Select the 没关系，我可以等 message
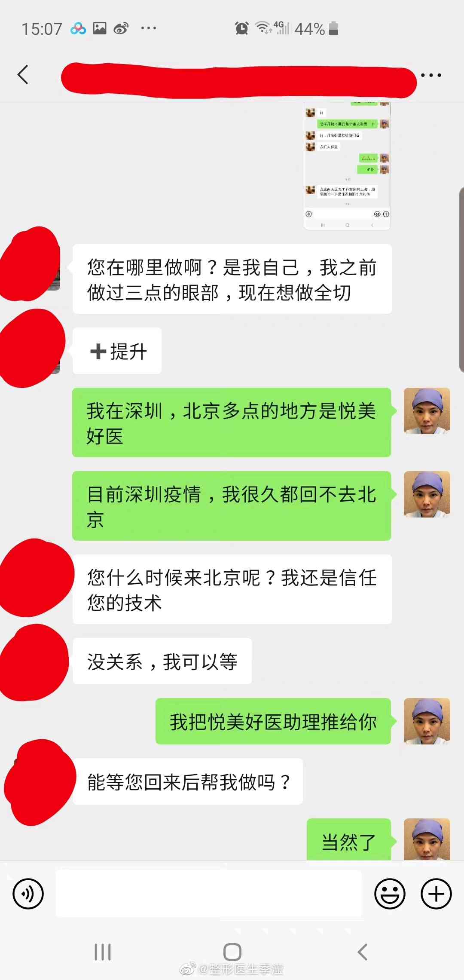The height and width of the screenshot is (980, 464). [162, 661]
